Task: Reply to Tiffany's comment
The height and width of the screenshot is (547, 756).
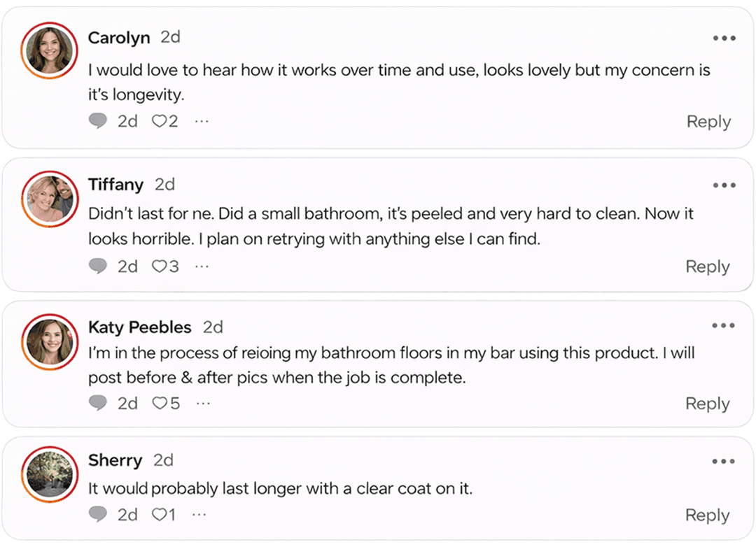Action: (x=708, y=267)
